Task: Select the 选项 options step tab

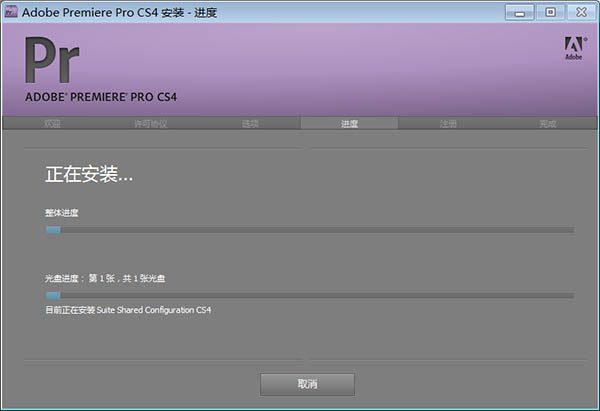Action: click(x=250, y=124)
